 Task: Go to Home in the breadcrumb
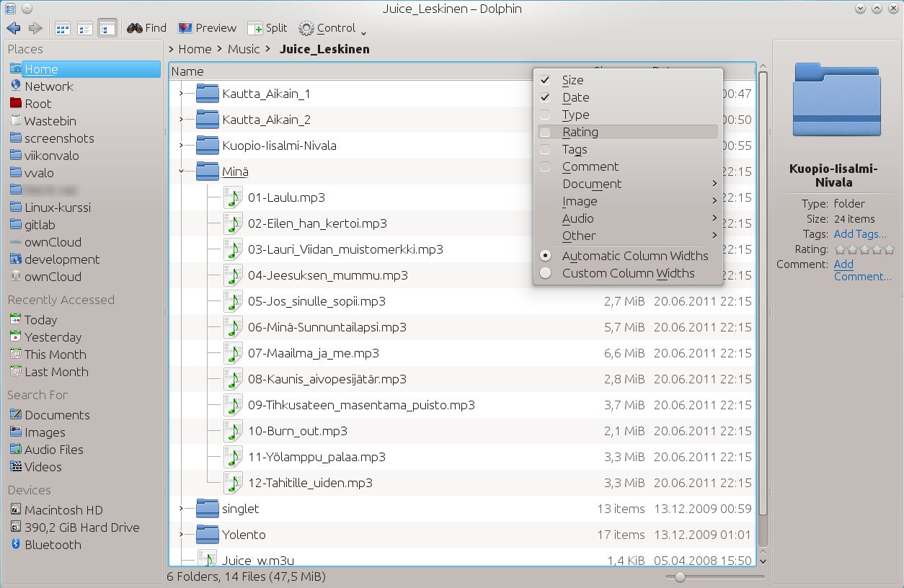[x=195, y=49]
